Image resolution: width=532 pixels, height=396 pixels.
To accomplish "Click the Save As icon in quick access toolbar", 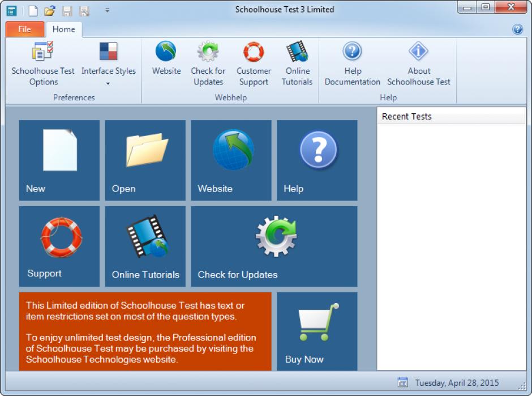I will [x=84, y=11].
